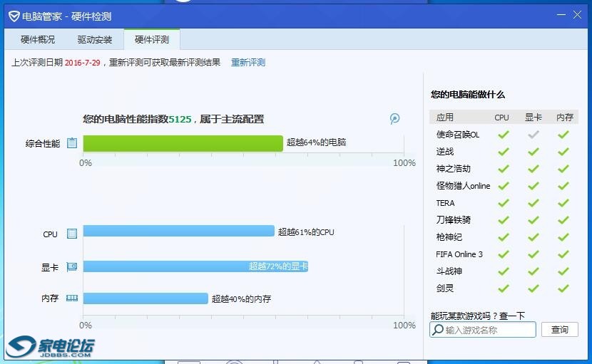Click the 内存 column header in game table
Screen dimensions: 592x364
565,118
